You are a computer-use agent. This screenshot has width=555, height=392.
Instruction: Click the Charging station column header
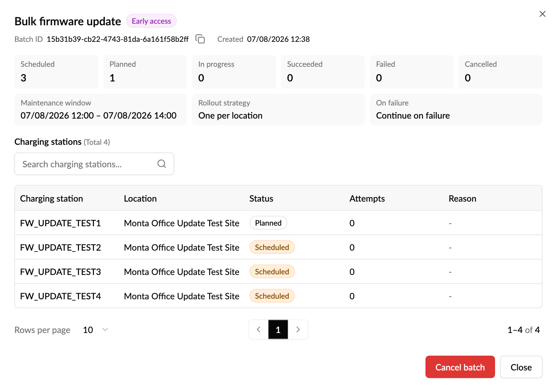pyautogui.click(x=52, y=198)
